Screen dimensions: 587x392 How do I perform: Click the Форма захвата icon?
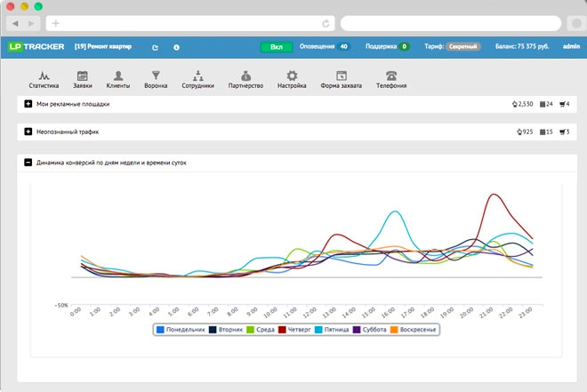tap(340, 76)
